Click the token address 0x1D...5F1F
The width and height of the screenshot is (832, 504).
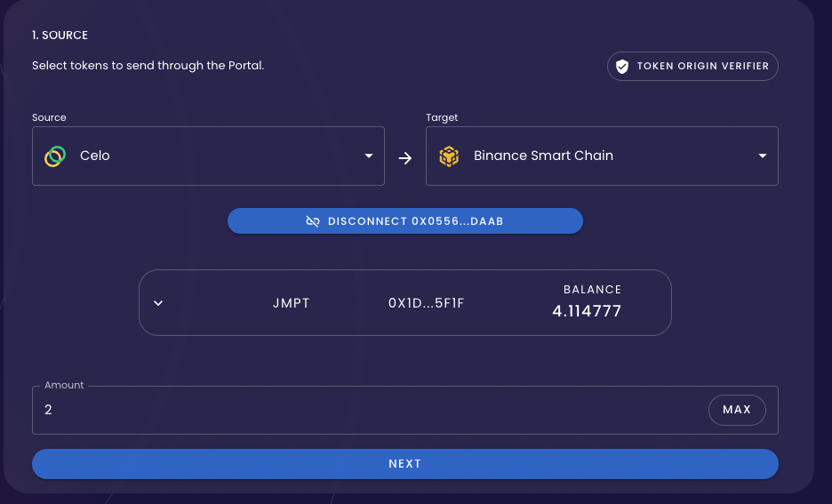coord(426,303)
